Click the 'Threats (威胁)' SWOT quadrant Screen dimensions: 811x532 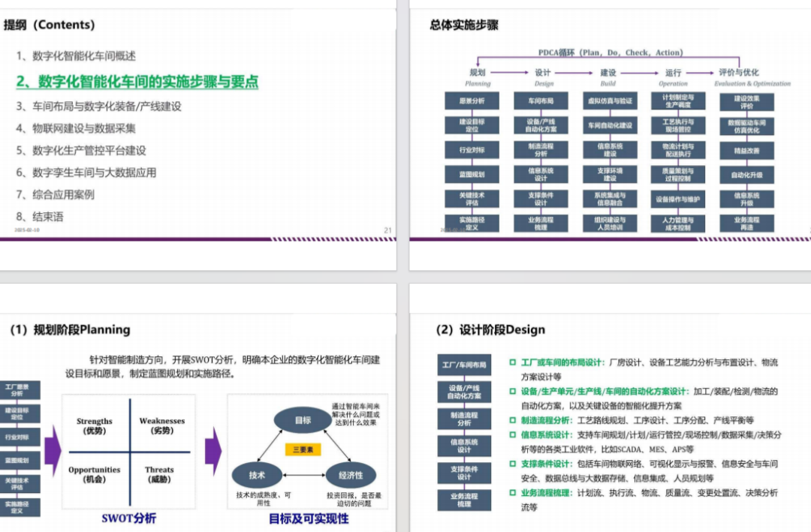[x=159, y=474]
